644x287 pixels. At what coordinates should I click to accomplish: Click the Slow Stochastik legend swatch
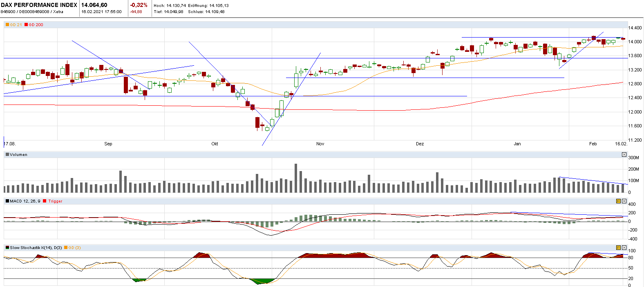click(x=7, y=247)
